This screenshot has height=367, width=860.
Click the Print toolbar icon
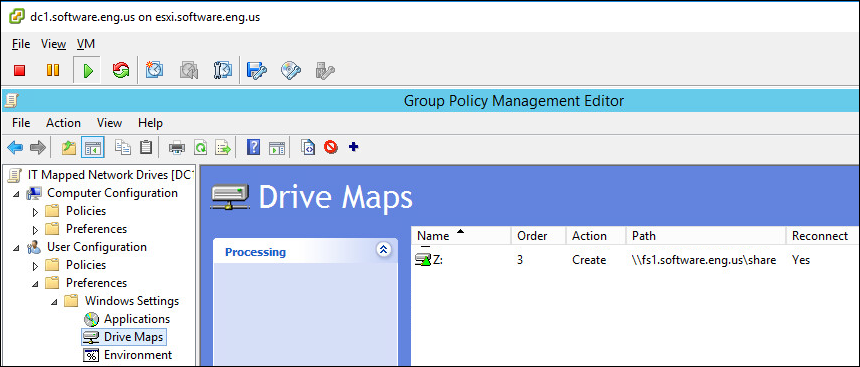[177, 147]
